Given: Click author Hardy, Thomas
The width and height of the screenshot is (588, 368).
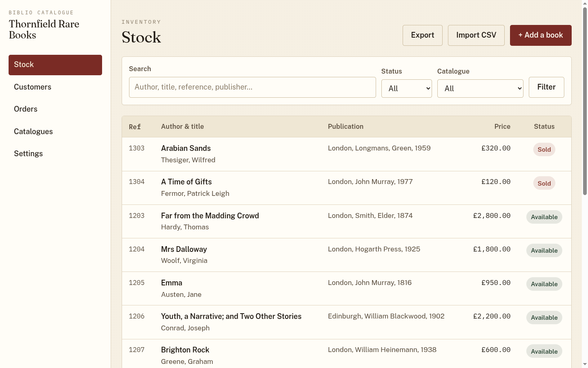Looking at the screenshot, I should point(185,227).
